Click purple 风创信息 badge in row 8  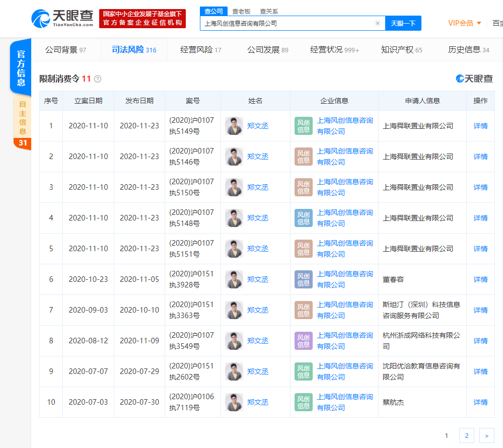[304, 341]
